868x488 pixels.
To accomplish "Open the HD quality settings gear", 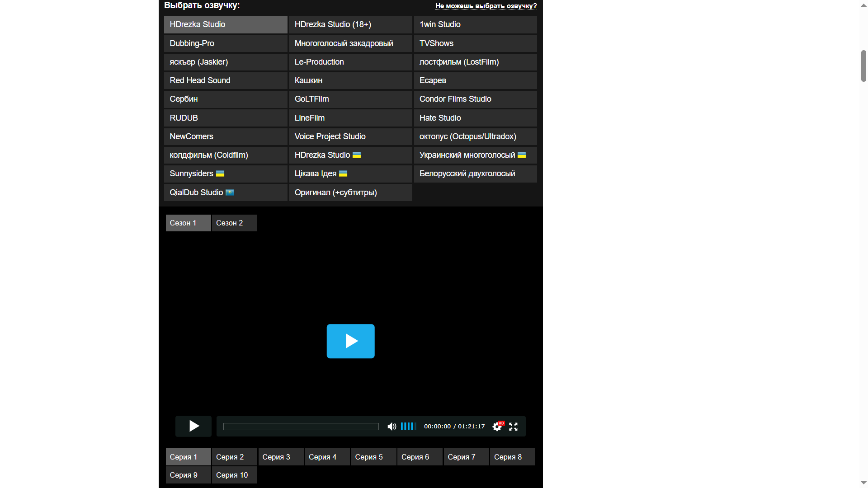I will click(x=497, y=427).
